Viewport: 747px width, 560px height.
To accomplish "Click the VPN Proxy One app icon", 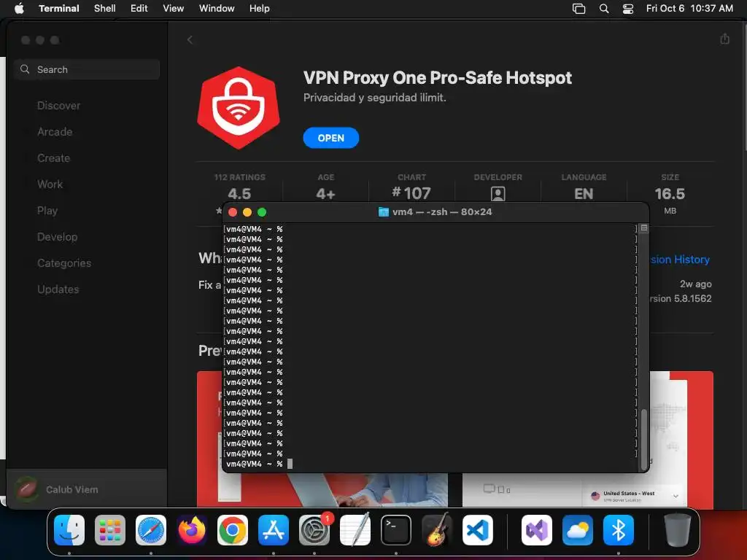I will (x=239, y=108).
